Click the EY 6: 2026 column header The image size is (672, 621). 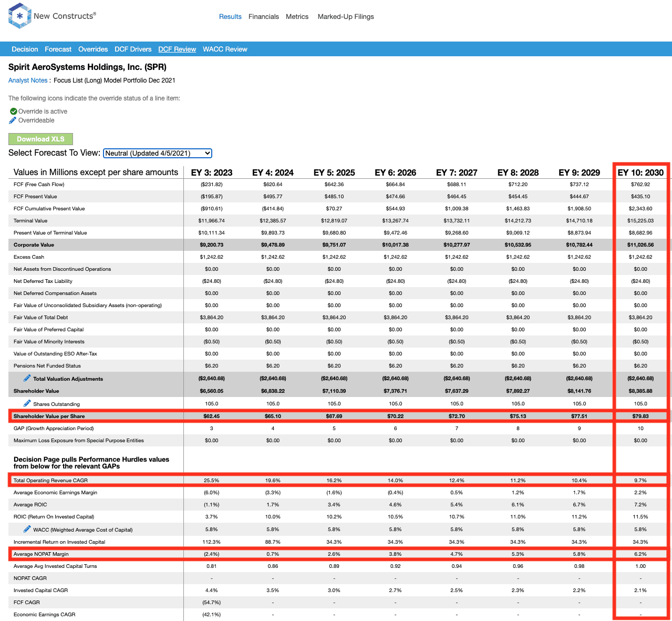[396, 172]
